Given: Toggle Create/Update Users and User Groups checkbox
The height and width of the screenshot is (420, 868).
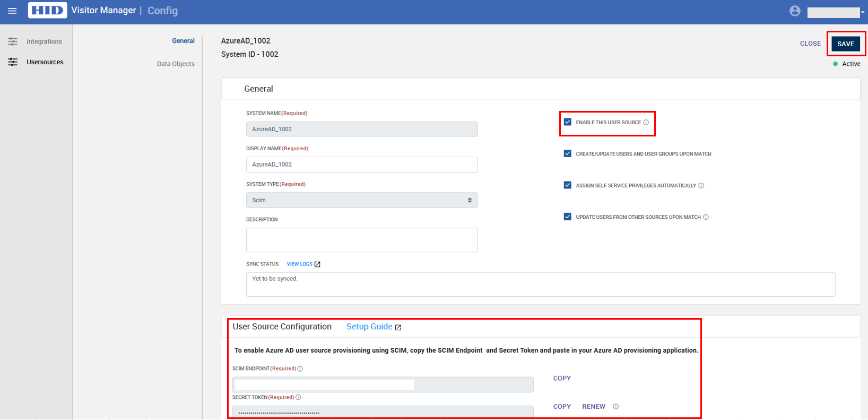Looking at the screenshot, I should click(568, 153).
